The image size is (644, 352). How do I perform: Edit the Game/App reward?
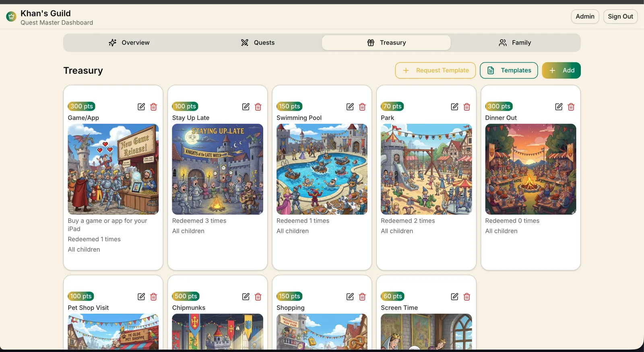[141, 107]
